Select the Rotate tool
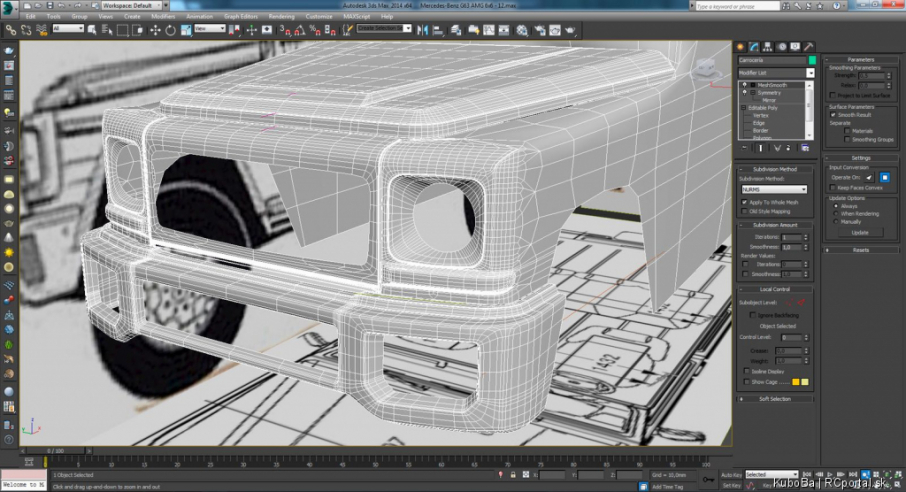This screenshot has height=492, width=906. (x=170, y=30)
